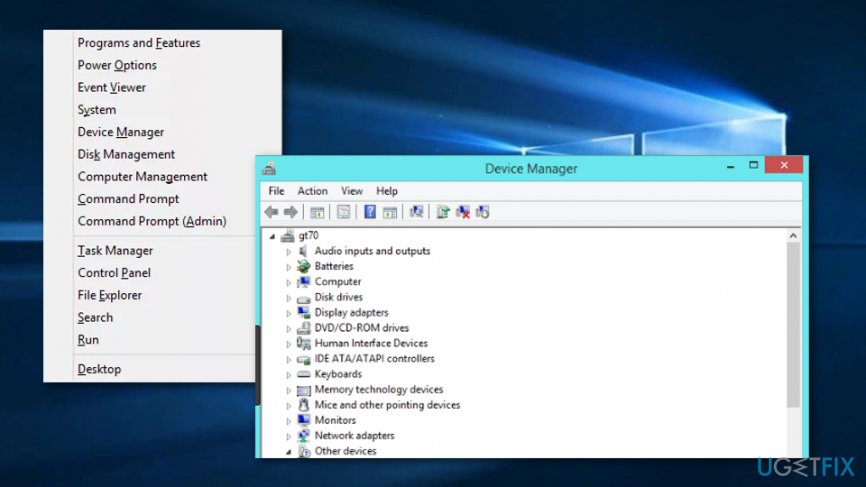Expand the Display adapters node

coord(288,313)
